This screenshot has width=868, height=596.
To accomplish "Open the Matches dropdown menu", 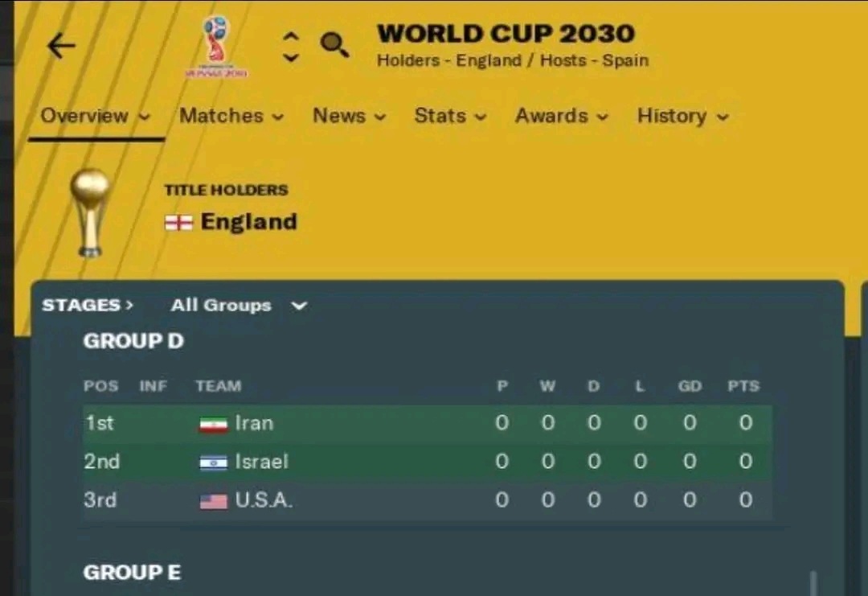I will coord(231,116).
